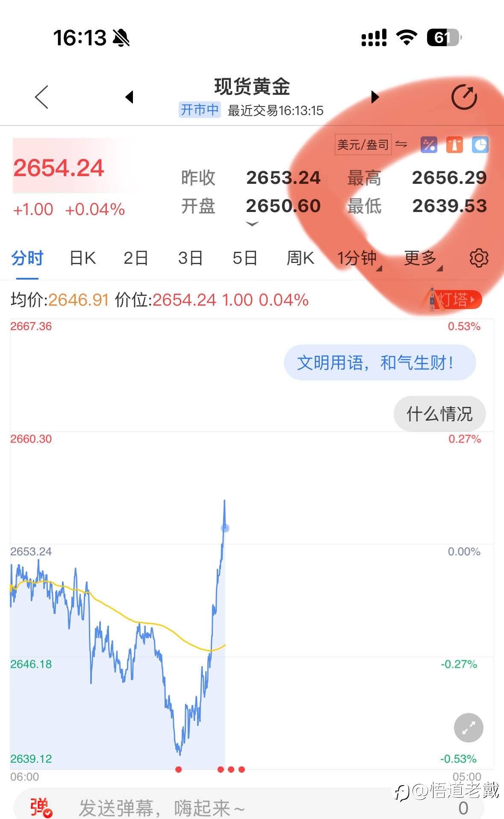The image size is (504, 819).
Task: Tap the back arrow icon
Action: 41,97
